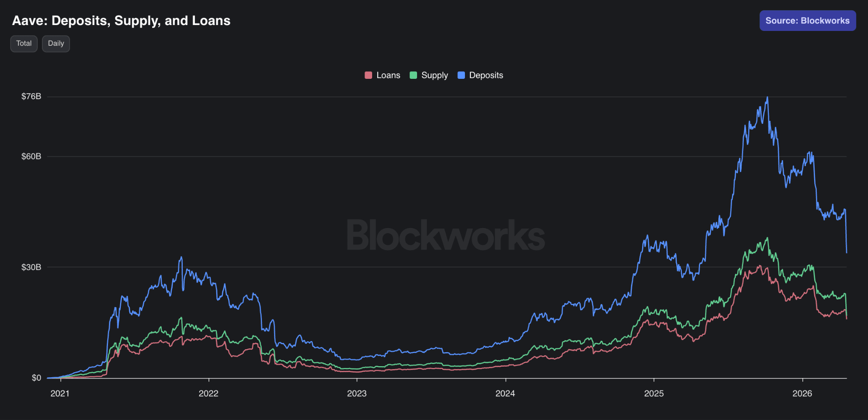Open the Daily interval selector
This screenshot has height=420, width=868.
pyautogui.click(x=56, y=44)
